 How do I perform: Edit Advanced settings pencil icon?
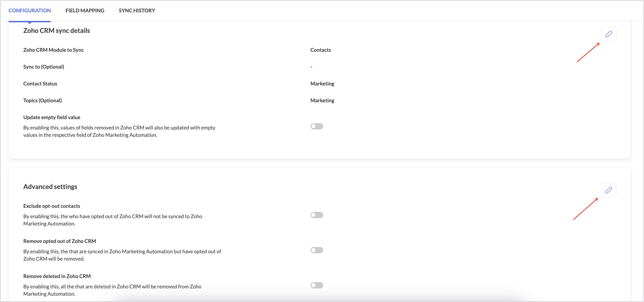(609, 190)
